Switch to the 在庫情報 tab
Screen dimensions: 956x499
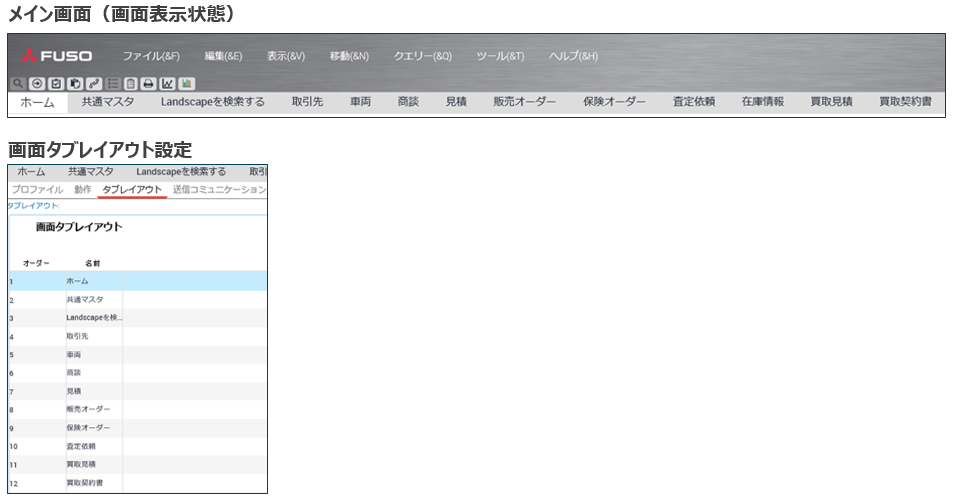(762, 102)
